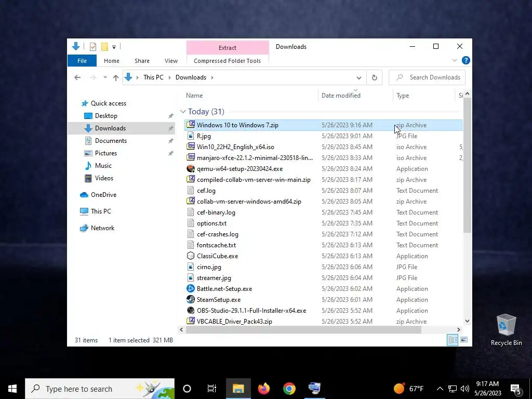Select the cef.log file
This screenshot has width=532, height=399.
coord(206,191)
